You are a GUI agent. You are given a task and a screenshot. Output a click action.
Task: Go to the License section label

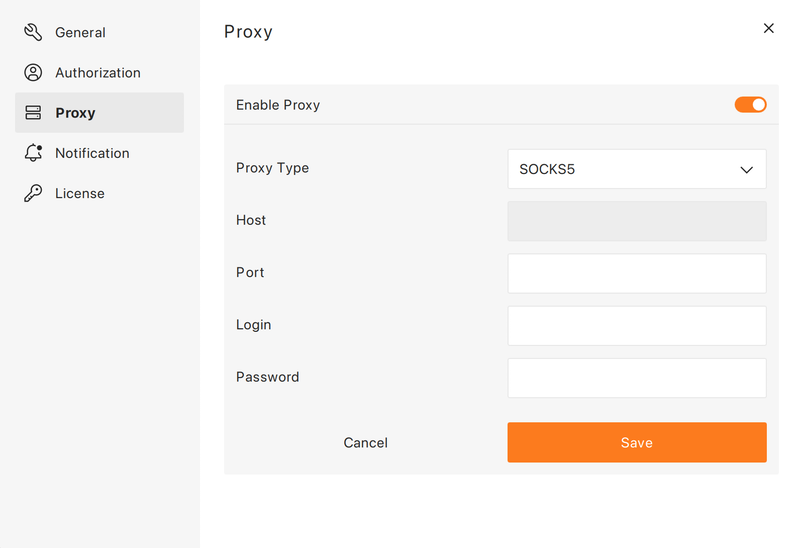[80, 193]
